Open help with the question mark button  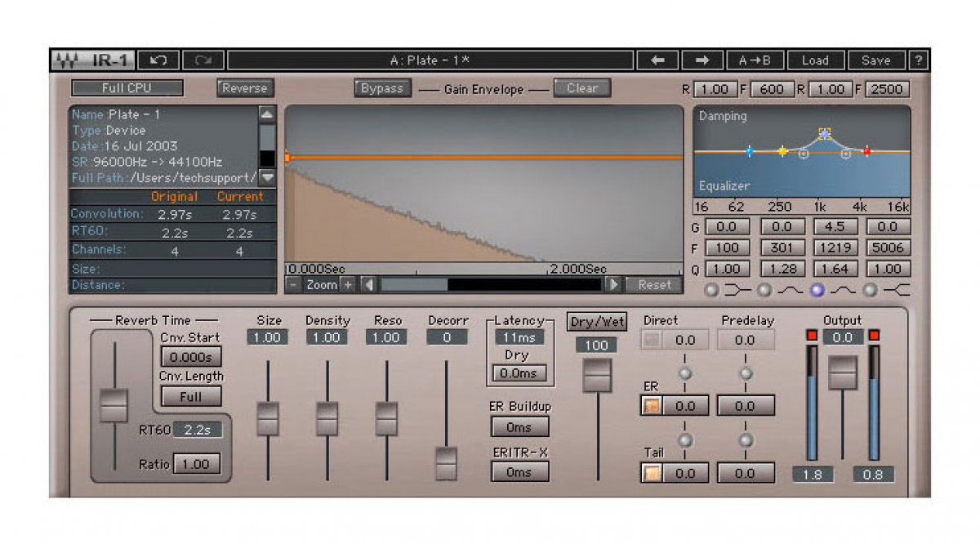coord(919,60)
